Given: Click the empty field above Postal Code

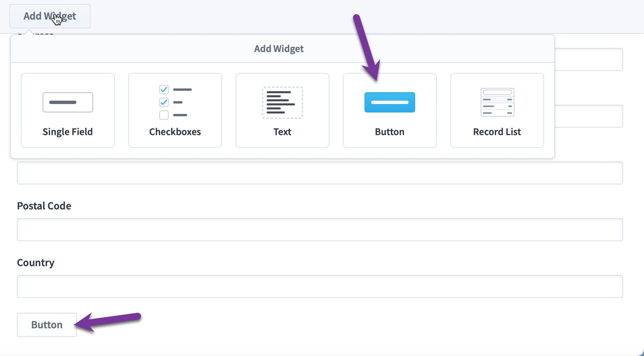Looking at the screenshot, I should [x=320, y=173].
